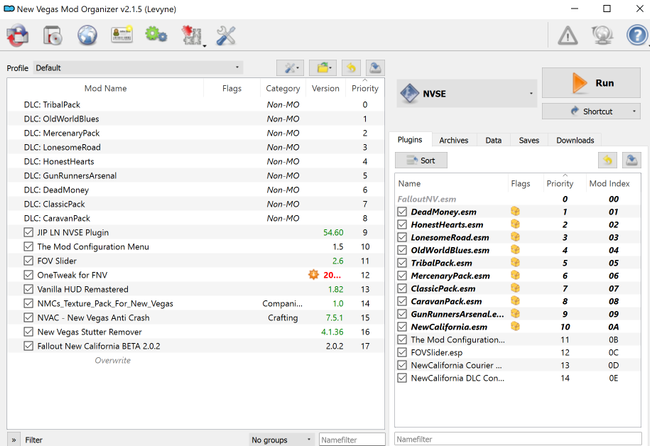
Task: Click the plugins Sort button
Action: click(x=421, y=160)
